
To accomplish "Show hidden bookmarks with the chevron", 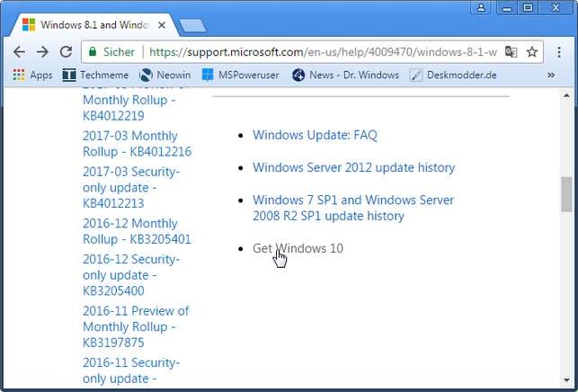I will tap(551, 76).
